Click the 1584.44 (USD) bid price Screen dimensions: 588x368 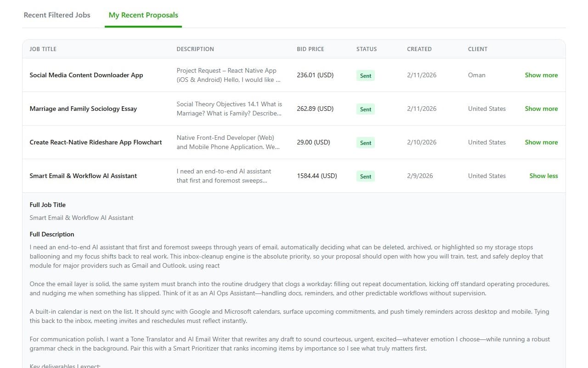[317, 176]
